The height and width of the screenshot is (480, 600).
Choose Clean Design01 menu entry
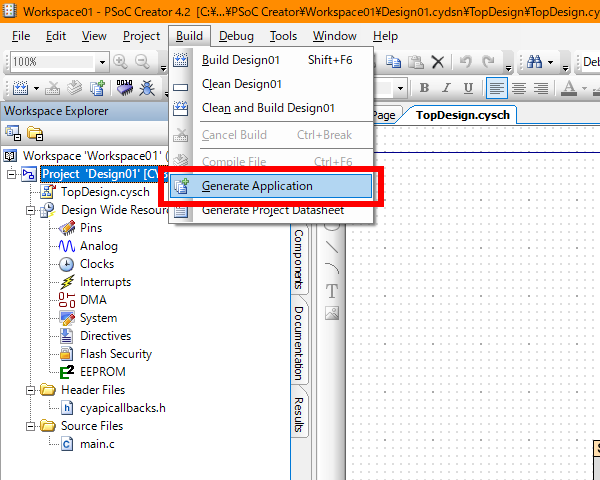(x=271, y=84)
